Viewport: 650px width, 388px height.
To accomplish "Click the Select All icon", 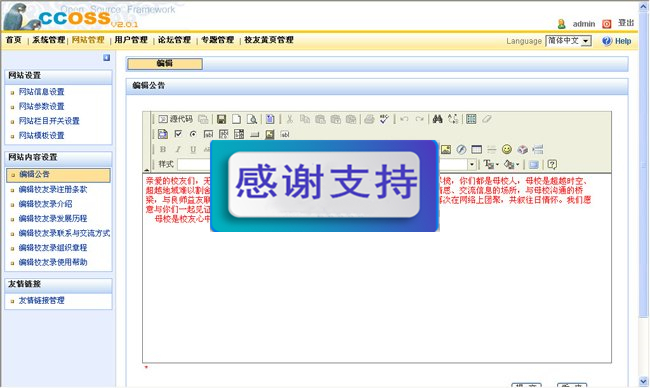I will tap(471, 119).
